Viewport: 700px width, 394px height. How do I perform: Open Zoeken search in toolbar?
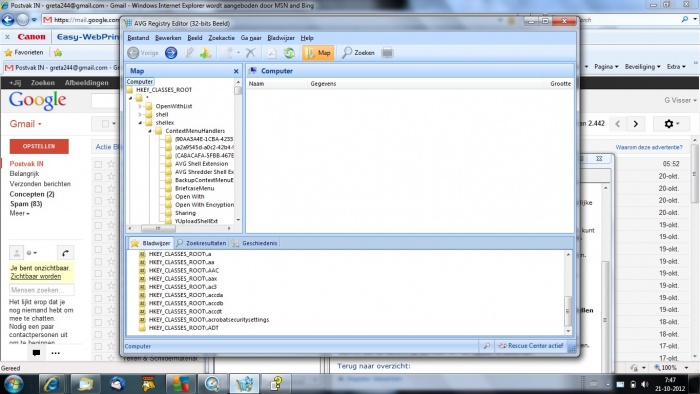click(x=358, y=53)
